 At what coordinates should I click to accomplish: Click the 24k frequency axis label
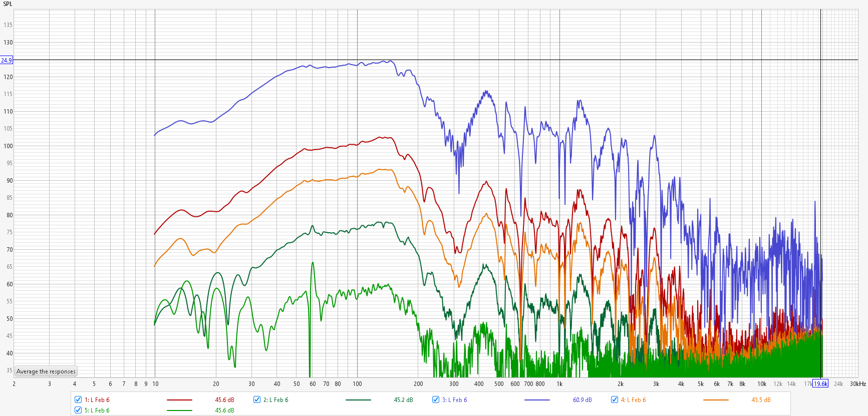point(838,384)
